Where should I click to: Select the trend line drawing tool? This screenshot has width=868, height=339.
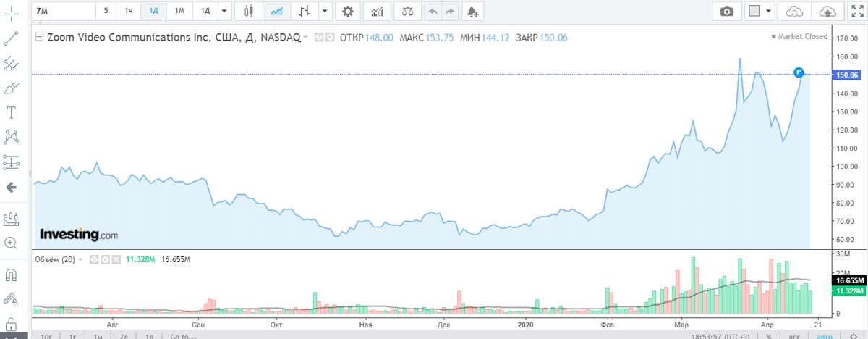point(11,39)
